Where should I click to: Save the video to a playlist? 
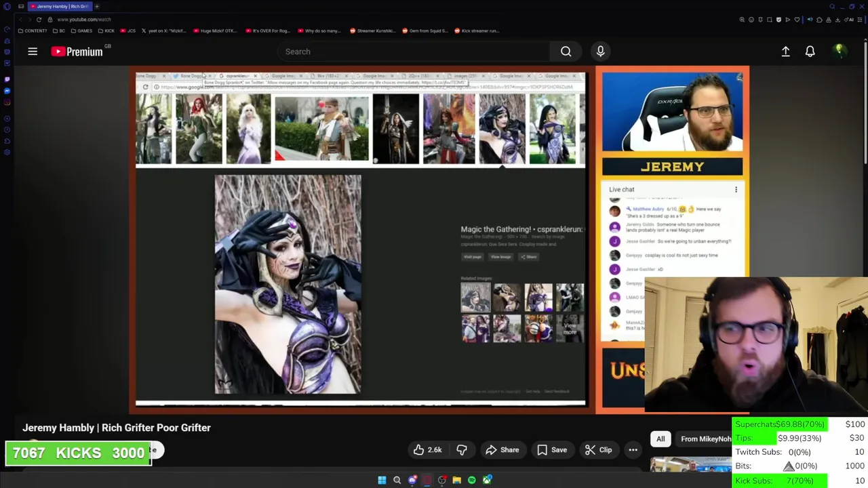click(x=552, y=450)
